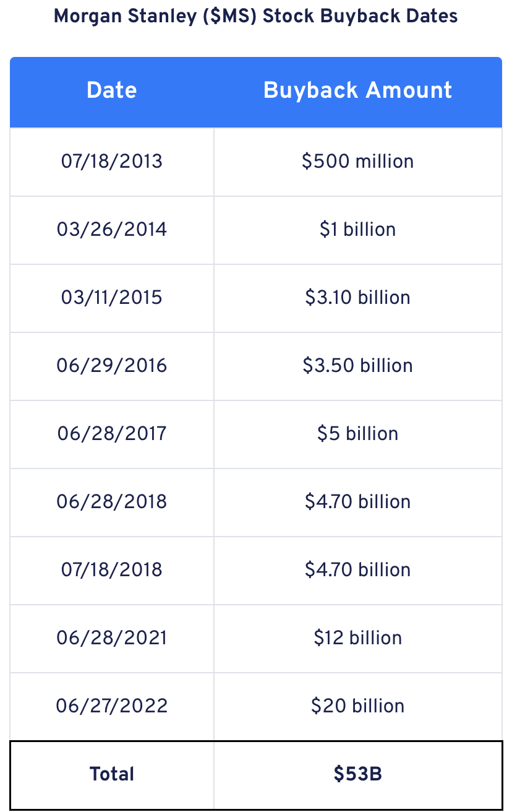Click the 06/28/2017 date cell
Image resolution: width=512 pixels, height=812 pixels.
[x=112, y=434]
